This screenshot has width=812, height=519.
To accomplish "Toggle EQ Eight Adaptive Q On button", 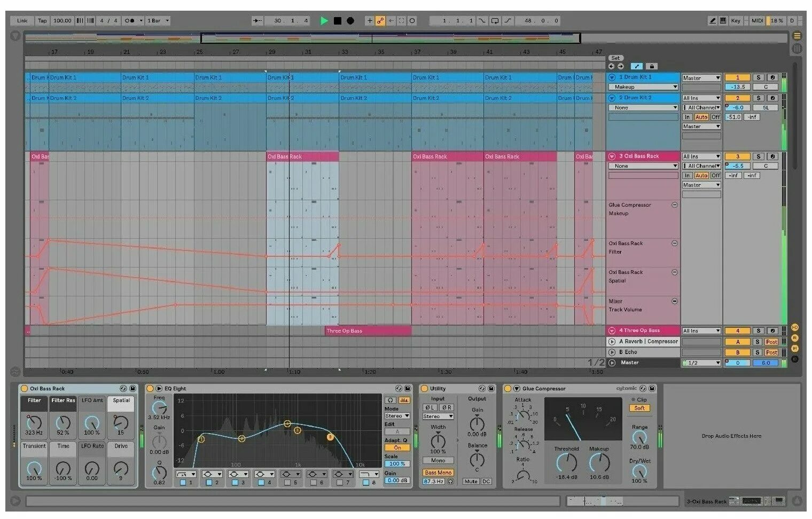I will pos(397,448).
